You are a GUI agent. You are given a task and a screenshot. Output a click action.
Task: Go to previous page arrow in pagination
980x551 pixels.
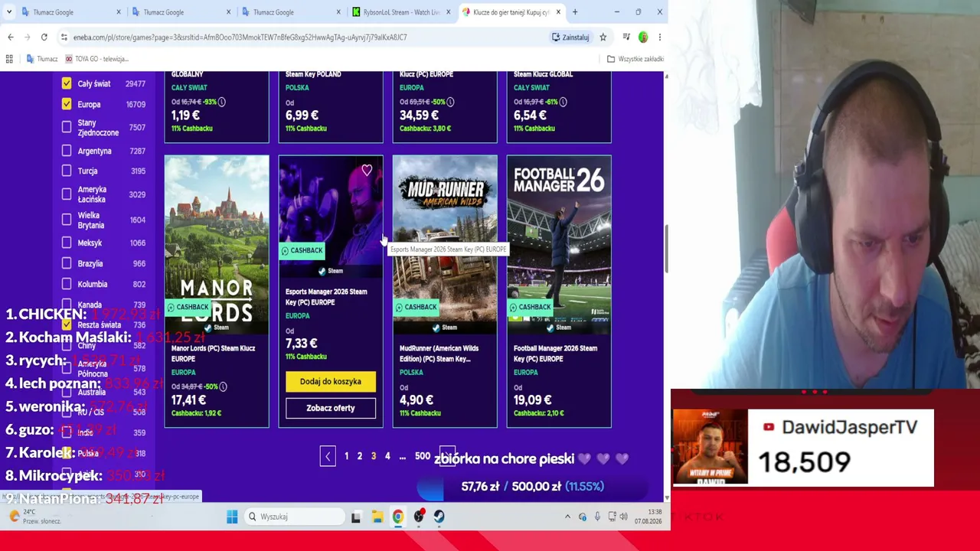(328, 457)
